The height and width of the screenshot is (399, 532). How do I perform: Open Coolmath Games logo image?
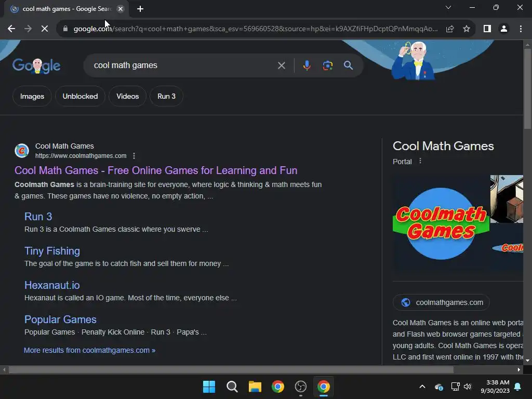click(441, 223)
